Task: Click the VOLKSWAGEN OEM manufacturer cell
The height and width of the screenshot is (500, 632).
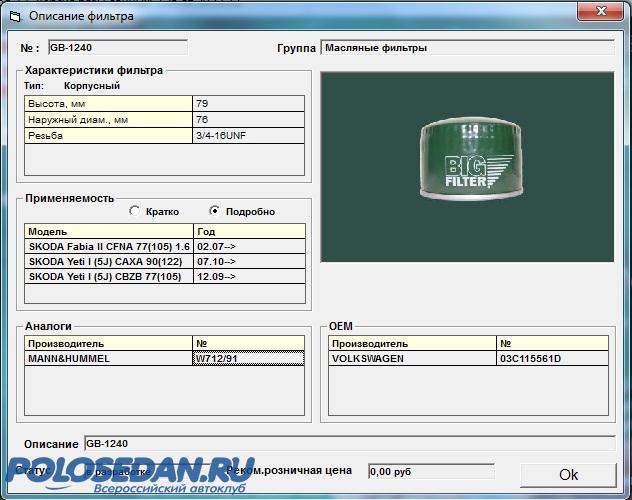Action: pyautogui.click(x=412, y=358)
